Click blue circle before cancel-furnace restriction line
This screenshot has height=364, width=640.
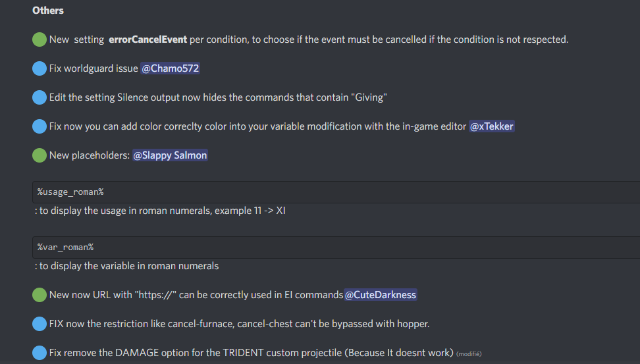point(40,324)
